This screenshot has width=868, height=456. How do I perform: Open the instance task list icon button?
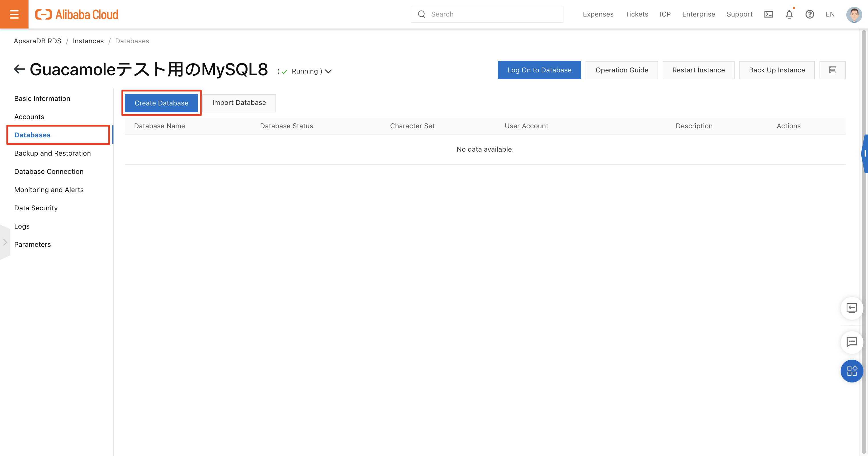point(833,70)
